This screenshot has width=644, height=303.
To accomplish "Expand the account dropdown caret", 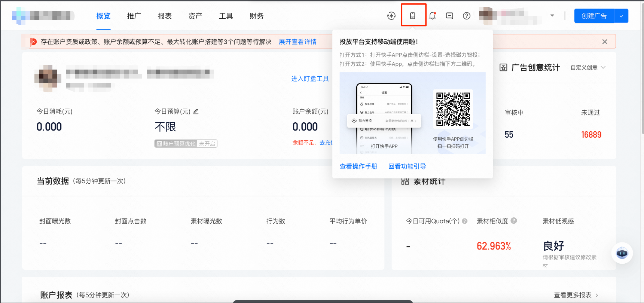I will point(552,16).
